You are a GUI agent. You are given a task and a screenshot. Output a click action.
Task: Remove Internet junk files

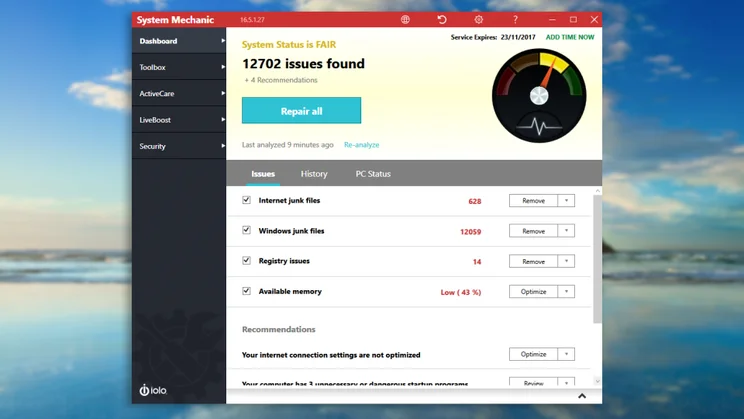533,200
